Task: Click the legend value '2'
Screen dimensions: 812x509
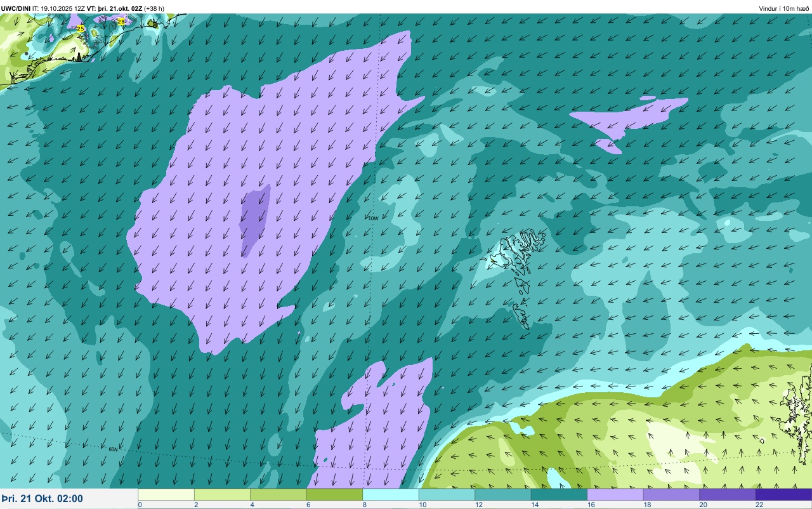Action: click(x=196, y=505)
